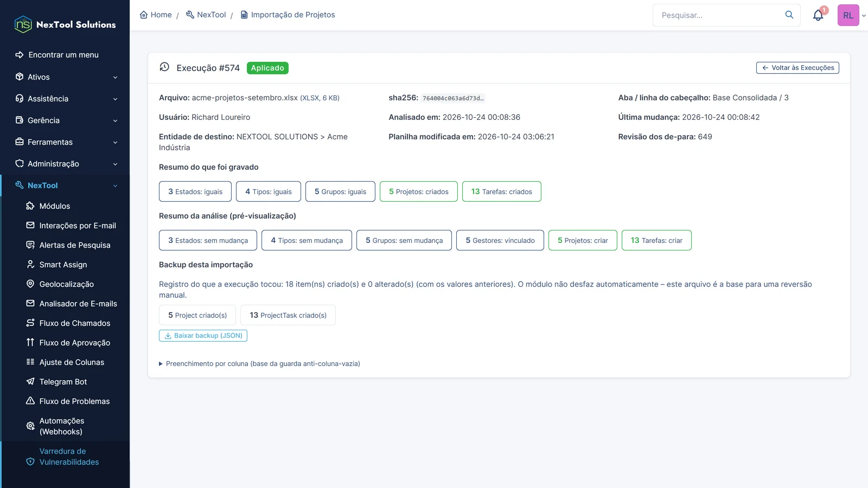Expand the Administração menu chevron

[115, 164]
